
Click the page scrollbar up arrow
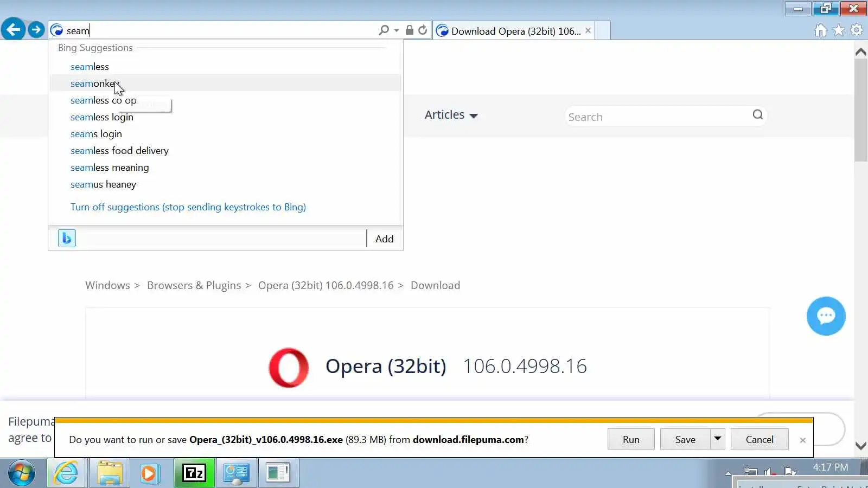pyautogui.click(x=860, y=52)
